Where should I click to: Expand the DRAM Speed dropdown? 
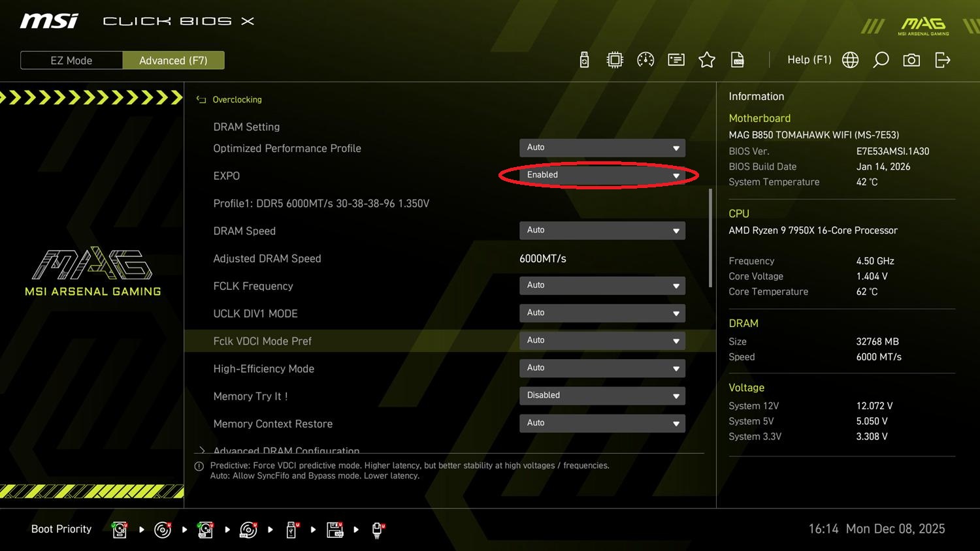[602, 230]
